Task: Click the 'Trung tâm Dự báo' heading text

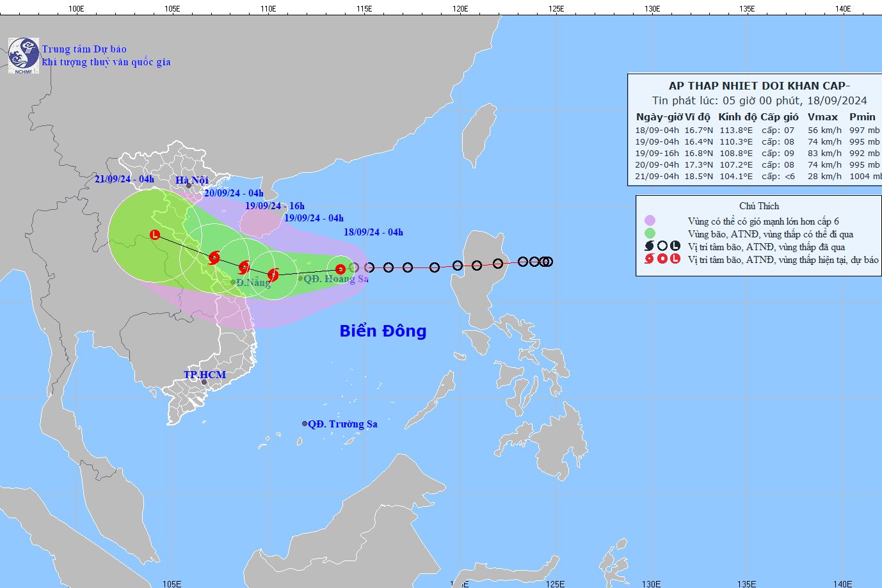Action: [84, 49]
